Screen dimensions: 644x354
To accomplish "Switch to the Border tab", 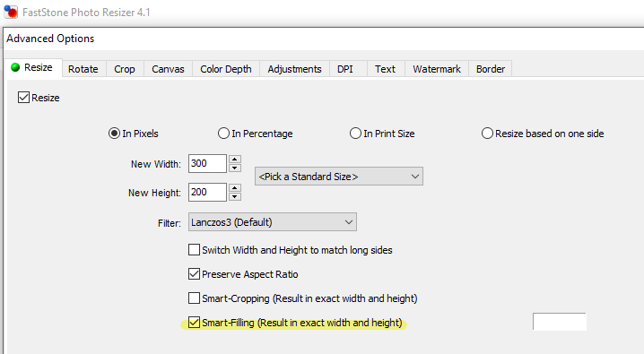I will point(491,69).
